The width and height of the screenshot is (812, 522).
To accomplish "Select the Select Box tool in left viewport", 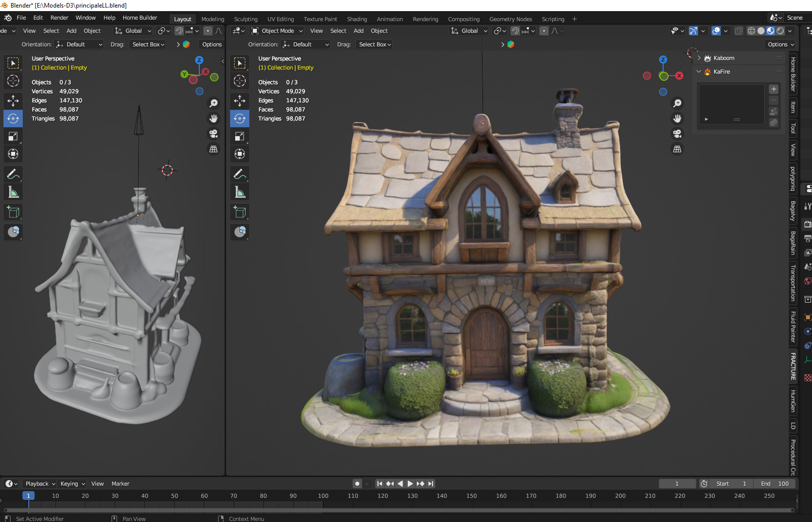I will (13, 63).
